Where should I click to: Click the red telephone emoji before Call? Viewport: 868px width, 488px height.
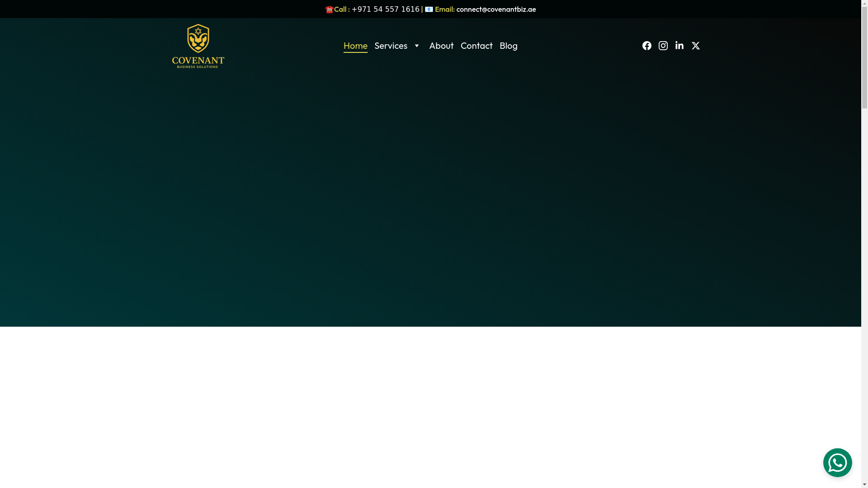pyautogui.click(x=329, y=9)
